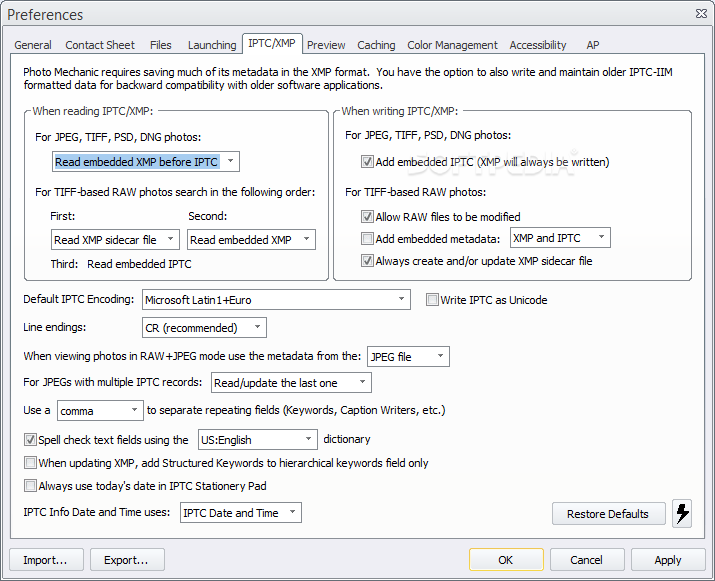Open the comma separator dropdown
Viewport: 715px width, 581px height.
click(x=100, y=410)
